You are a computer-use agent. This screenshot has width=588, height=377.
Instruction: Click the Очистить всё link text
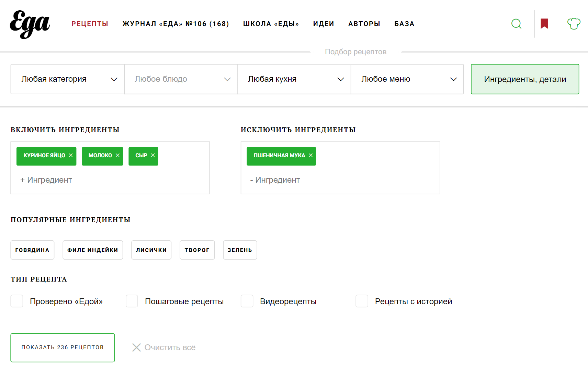[170, 347]
